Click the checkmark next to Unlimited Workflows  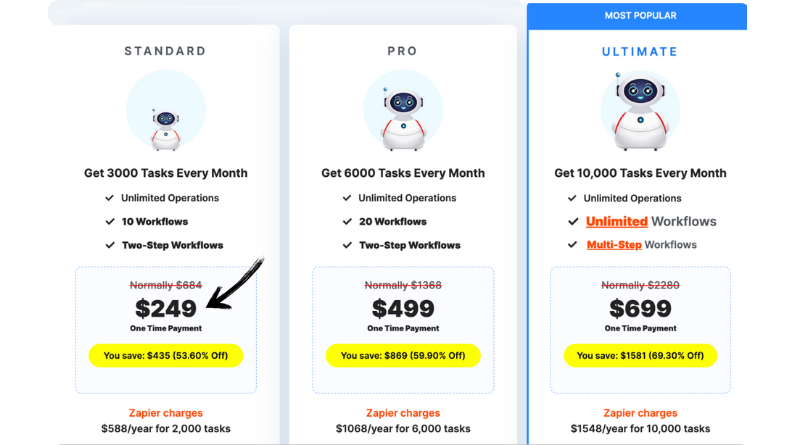(x=573, y=222)
